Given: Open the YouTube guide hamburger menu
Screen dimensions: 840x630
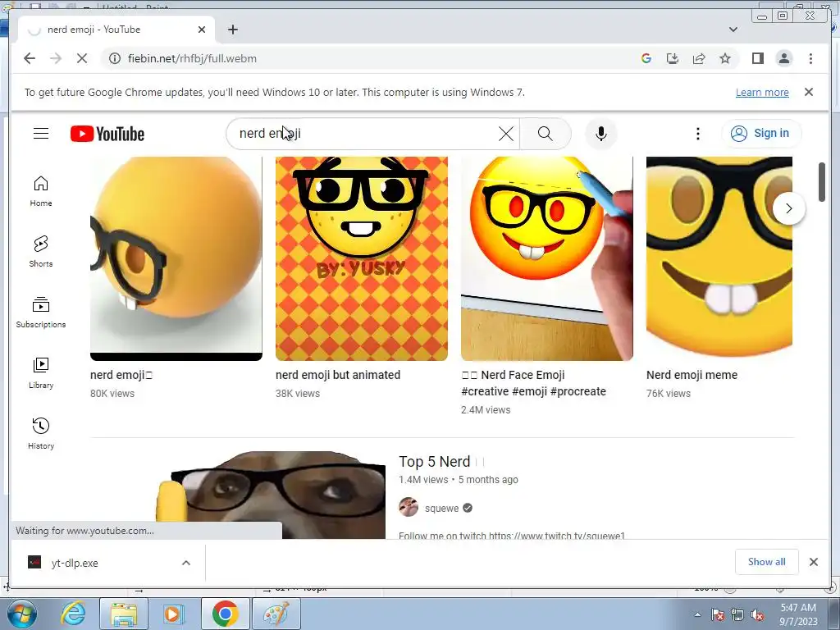Looking at the screenshot, I should point(41,134).
